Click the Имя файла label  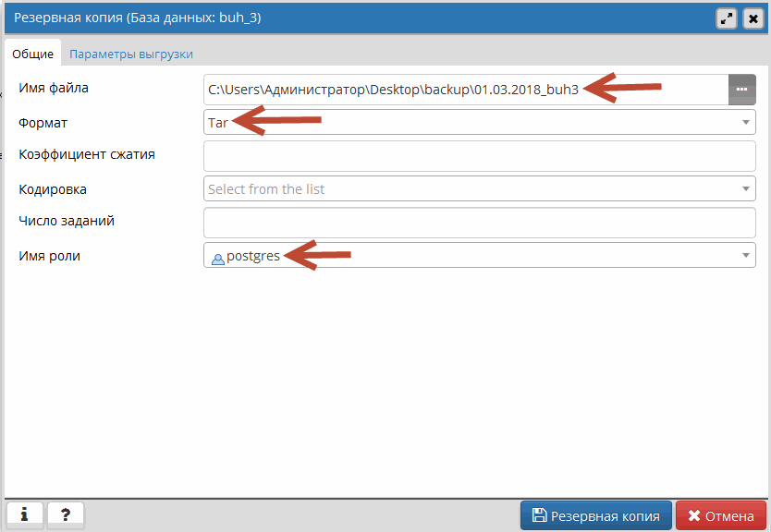coord(54,89)
